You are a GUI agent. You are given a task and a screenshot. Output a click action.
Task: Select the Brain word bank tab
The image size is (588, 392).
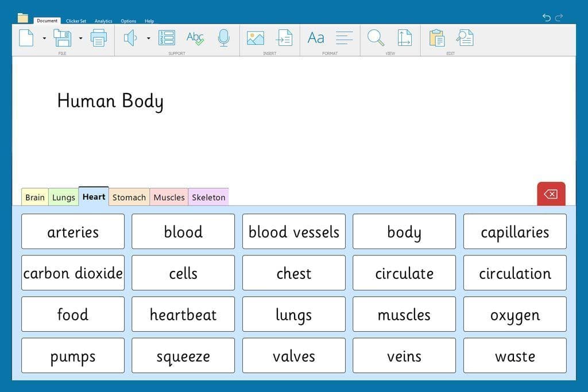pyautogui.click(x=34, y=197)
